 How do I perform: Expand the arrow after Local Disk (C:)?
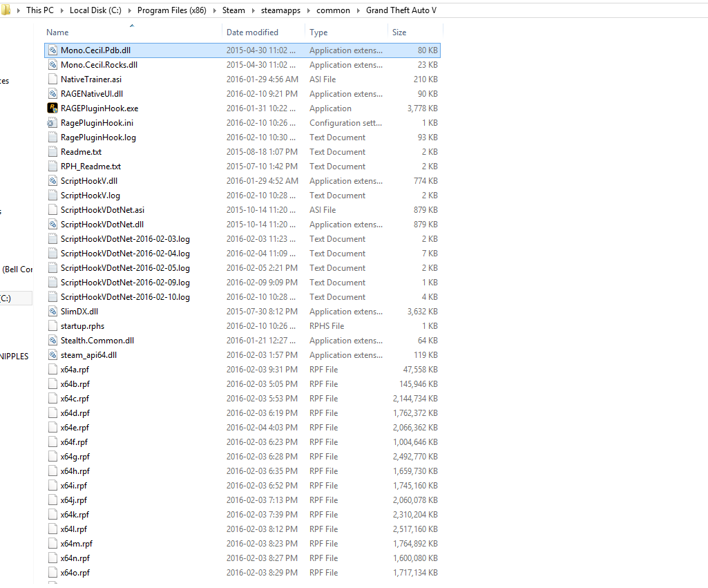[130, 10]
